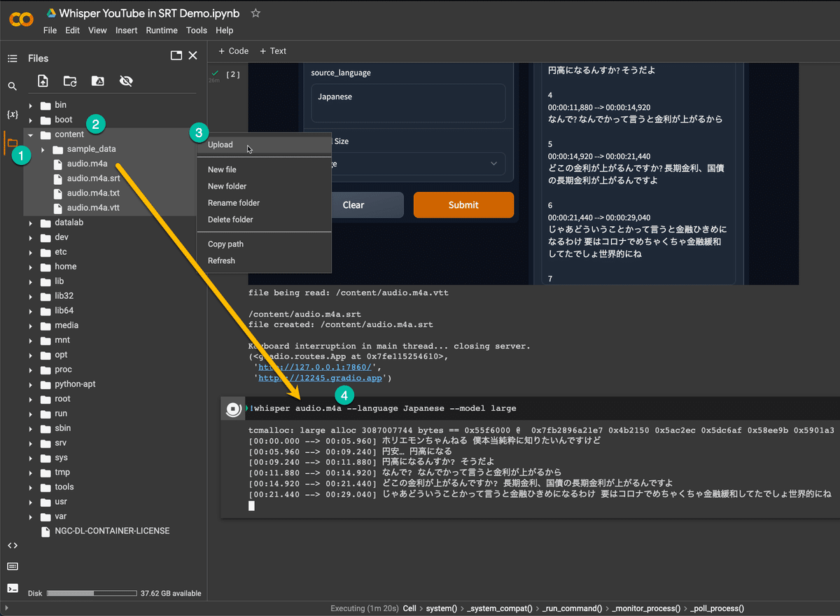Open Files panel in new window icon
Image resolution: width=840 pixels, height=616 pixels.
(176, 56)
